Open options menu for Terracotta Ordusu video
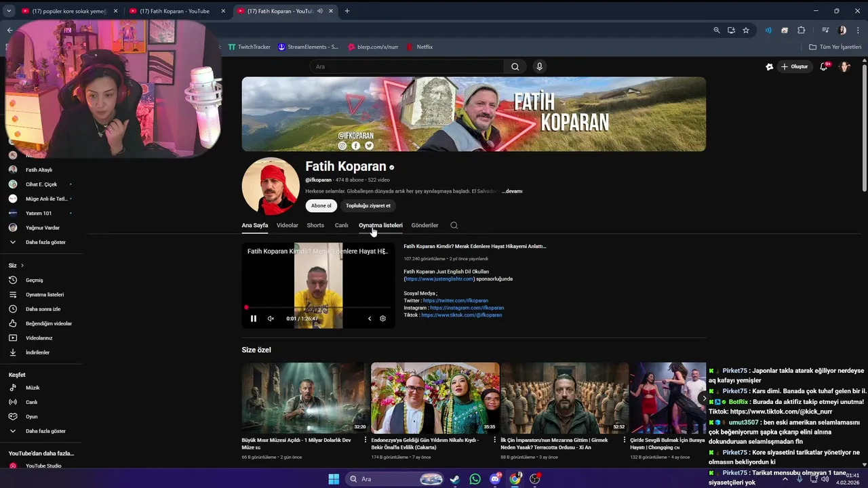Screen dimensions: 868x488 point(625,440)
